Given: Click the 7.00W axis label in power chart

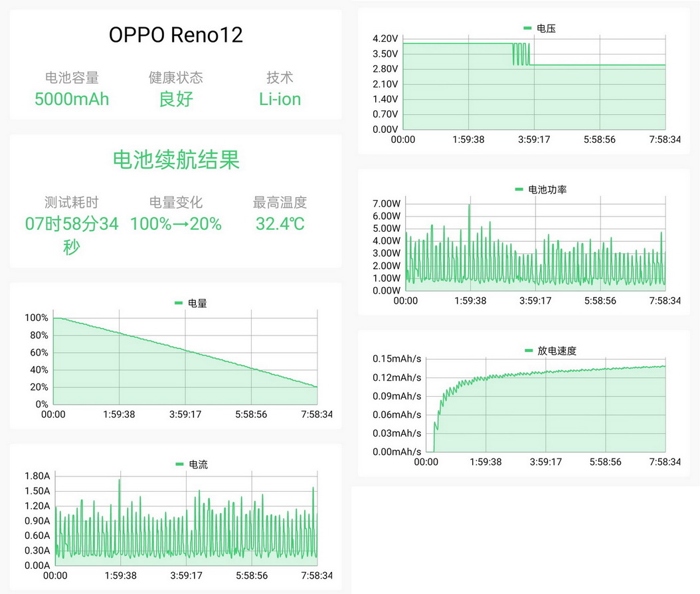Looking at the screenshot, I should pyautogui.click(x=387, y=204).
